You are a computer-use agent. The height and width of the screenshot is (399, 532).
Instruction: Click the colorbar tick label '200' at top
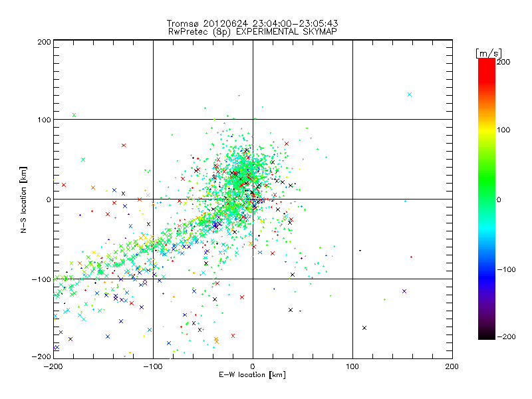(x=503, y=62)
